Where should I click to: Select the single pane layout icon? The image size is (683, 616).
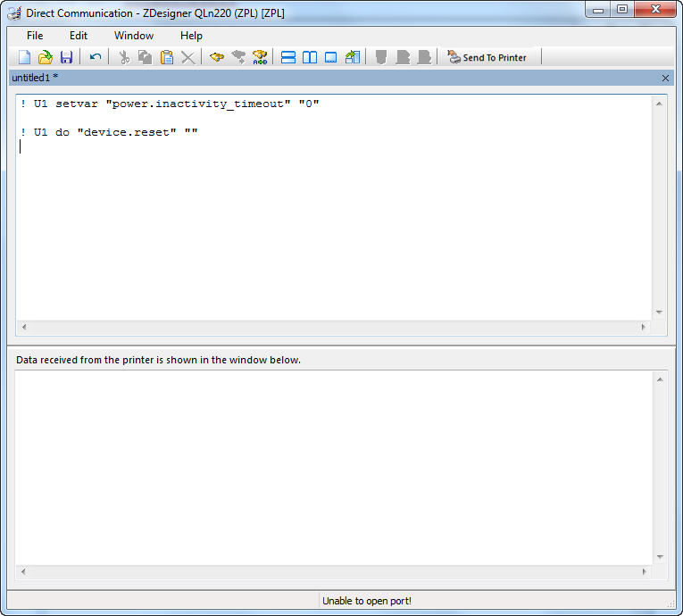(330, 57)
